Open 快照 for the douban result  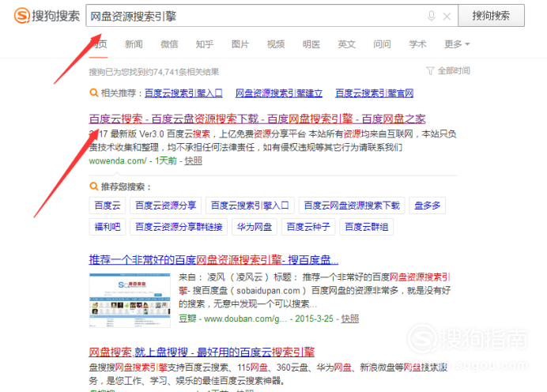pos(350,318)
